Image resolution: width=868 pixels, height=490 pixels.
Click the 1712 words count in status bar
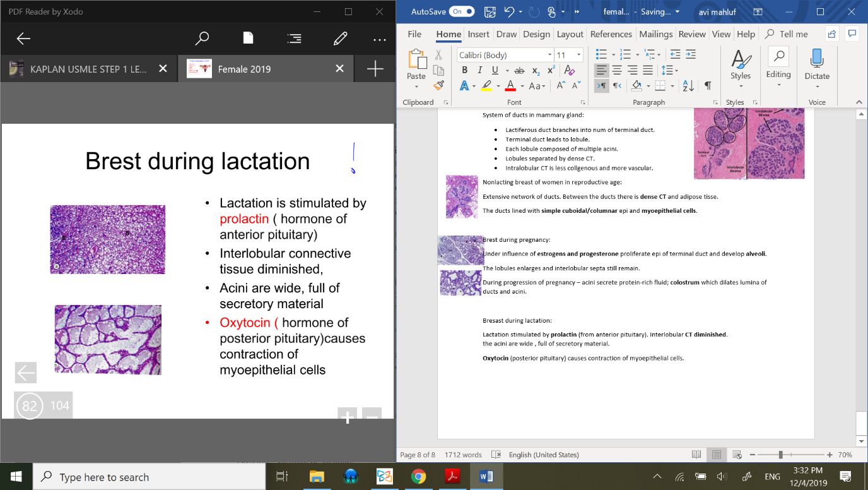click(463, 455)
